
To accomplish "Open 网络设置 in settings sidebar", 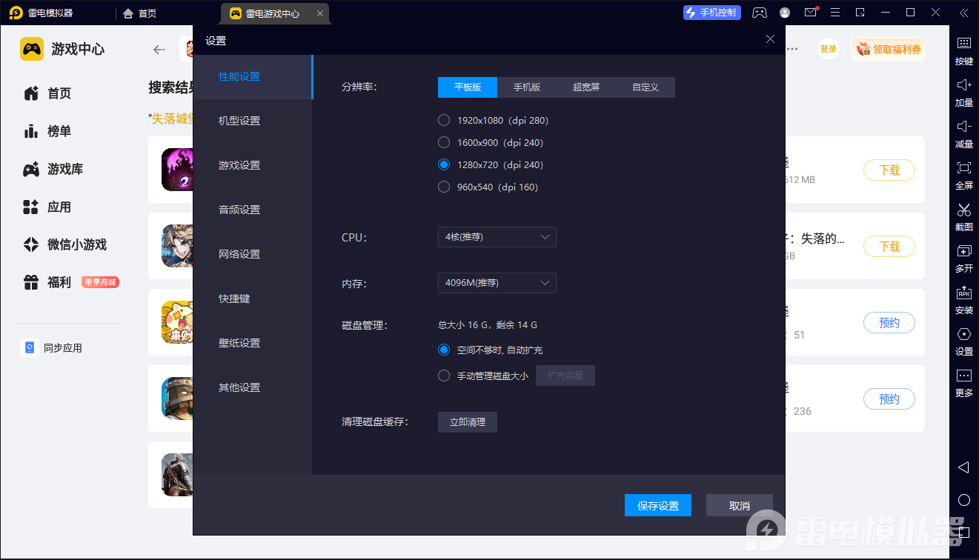I will point(239,254).
